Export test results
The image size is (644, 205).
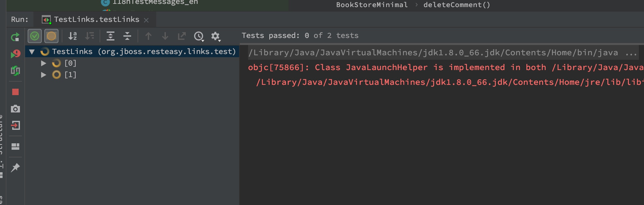click(182, 36)
